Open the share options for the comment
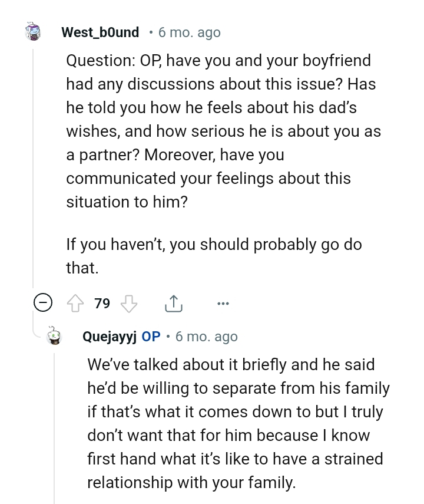 174,303
